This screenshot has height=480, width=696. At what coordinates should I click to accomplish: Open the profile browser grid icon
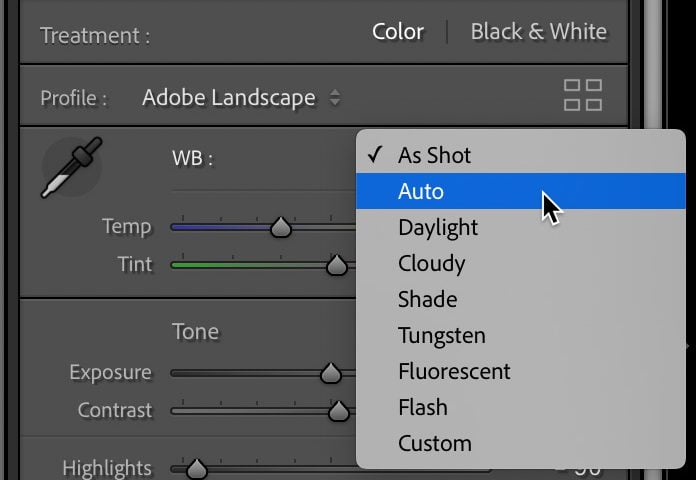click(582, 96)
